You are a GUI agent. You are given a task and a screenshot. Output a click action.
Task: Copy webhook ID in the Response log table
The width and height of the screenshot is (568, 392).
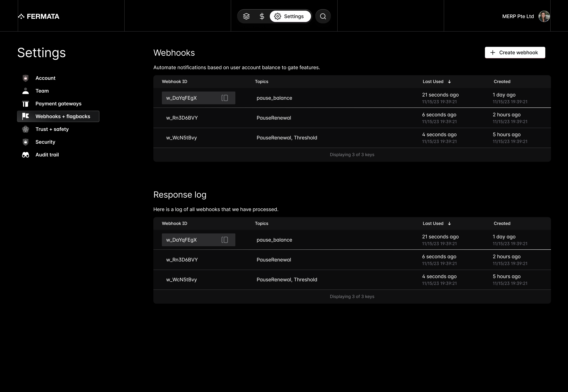pos(225,240)
